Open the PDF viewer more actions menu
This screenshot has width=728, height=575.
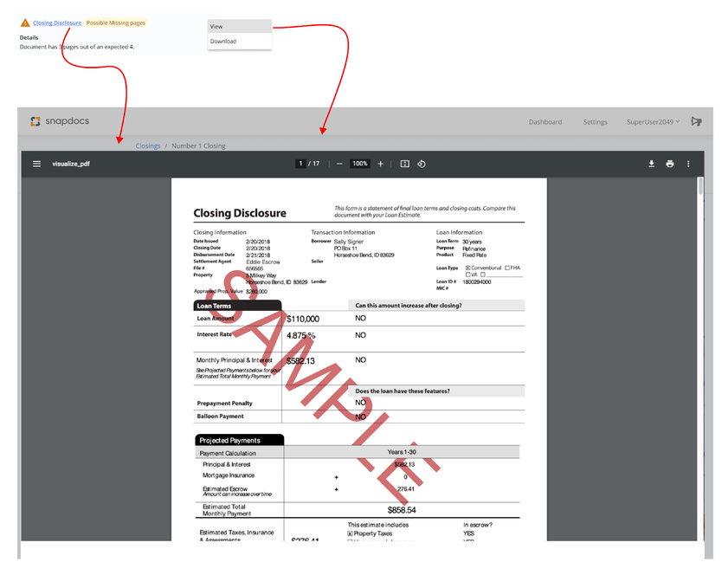click(688, 164)
